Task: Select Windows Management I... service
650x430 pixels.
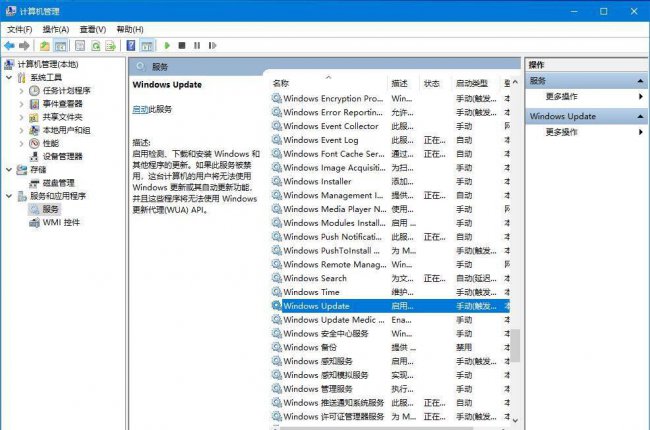Action: [390, 195]
